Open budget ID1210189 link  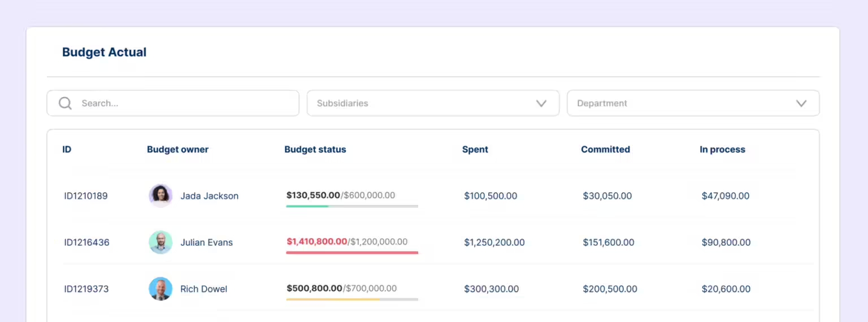click(x=86, y=196)
